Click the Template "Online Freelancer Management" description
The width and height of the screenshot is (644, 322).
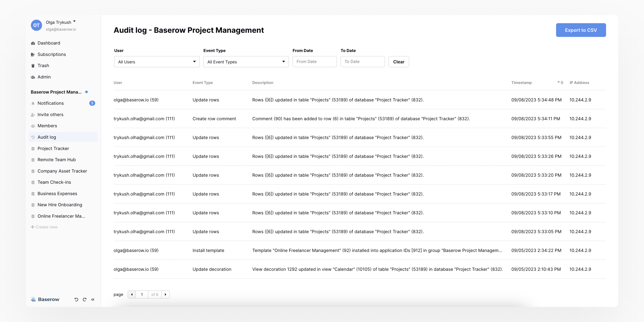(x=377, y=250)
